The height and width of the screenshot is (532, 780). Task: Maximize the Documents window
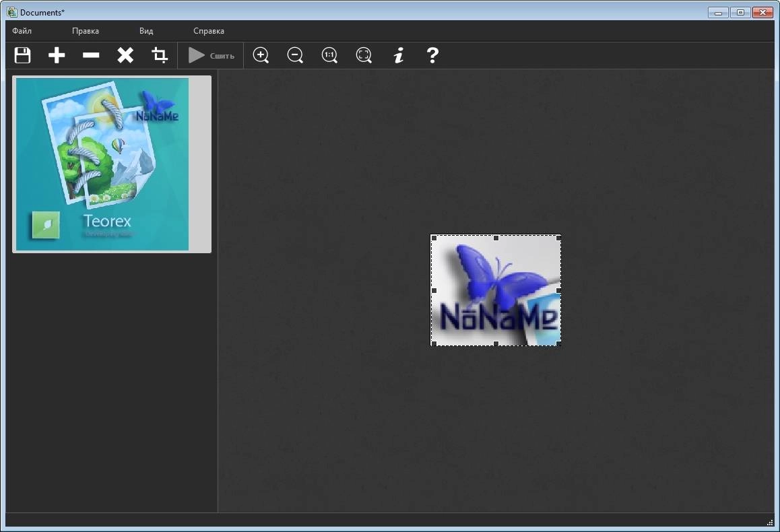[x=740, y=12]
